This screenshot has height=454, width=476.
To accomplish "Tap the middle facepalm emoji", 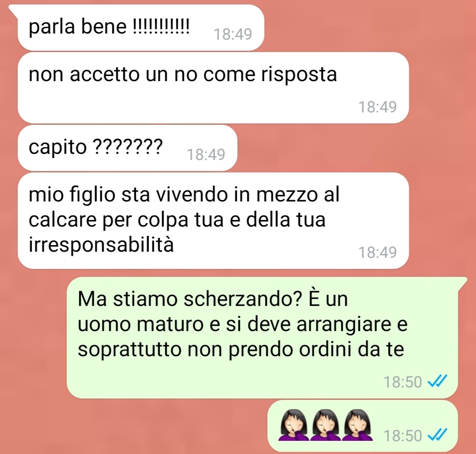I will [x=325, y=424].
